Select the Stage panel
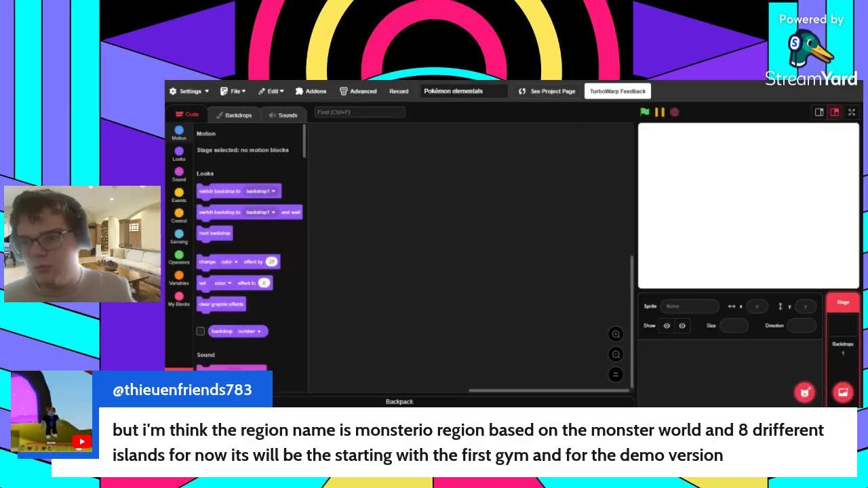This screenshot has height=488, width=868. tap(843, 302)
